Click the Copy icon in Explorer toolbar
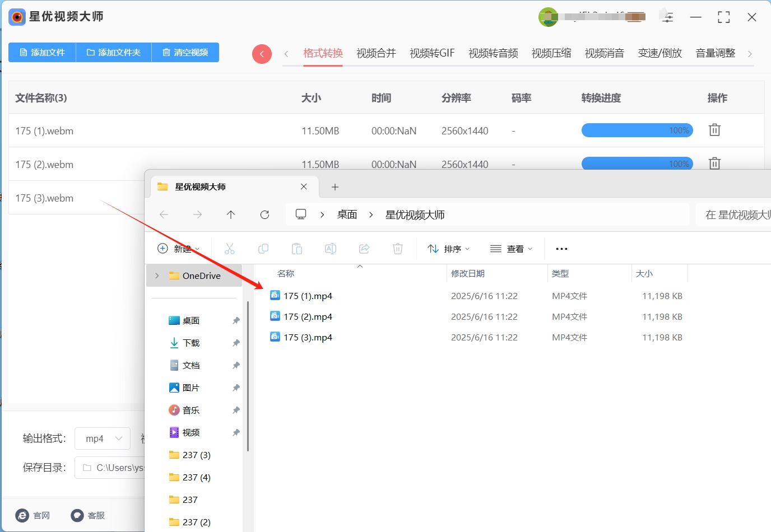 click(x=263, y=249)
